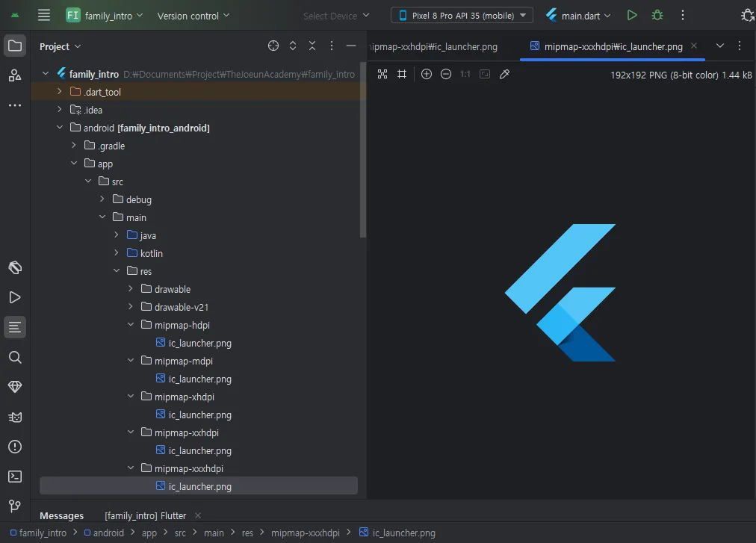Select ic_launcher.png under mipmap-xxhdpi
The height and width of the screenshot is (543, 756).
coord(193,450)
